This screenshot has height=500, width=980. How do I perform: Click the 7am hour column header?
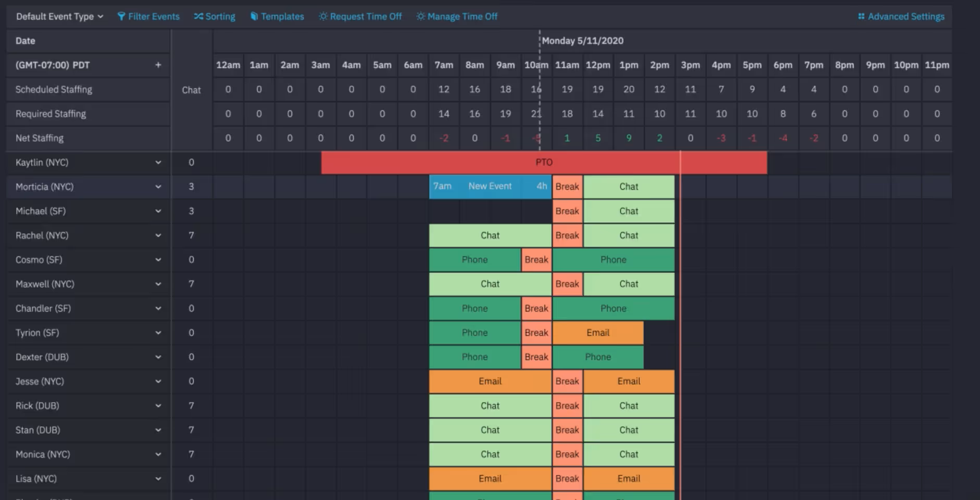click(x=444, y=65)
